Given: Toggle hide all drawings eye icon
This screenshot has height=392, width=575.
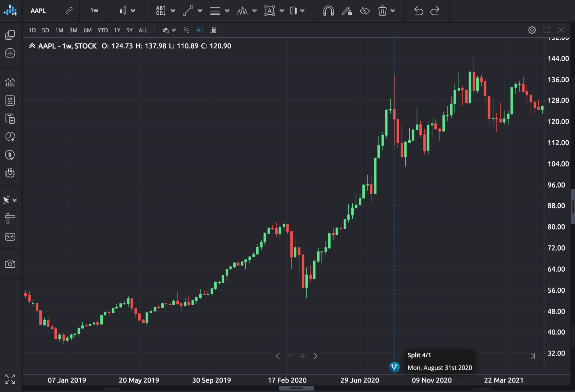Looking at the screenshot, I should tap(365, 11).
